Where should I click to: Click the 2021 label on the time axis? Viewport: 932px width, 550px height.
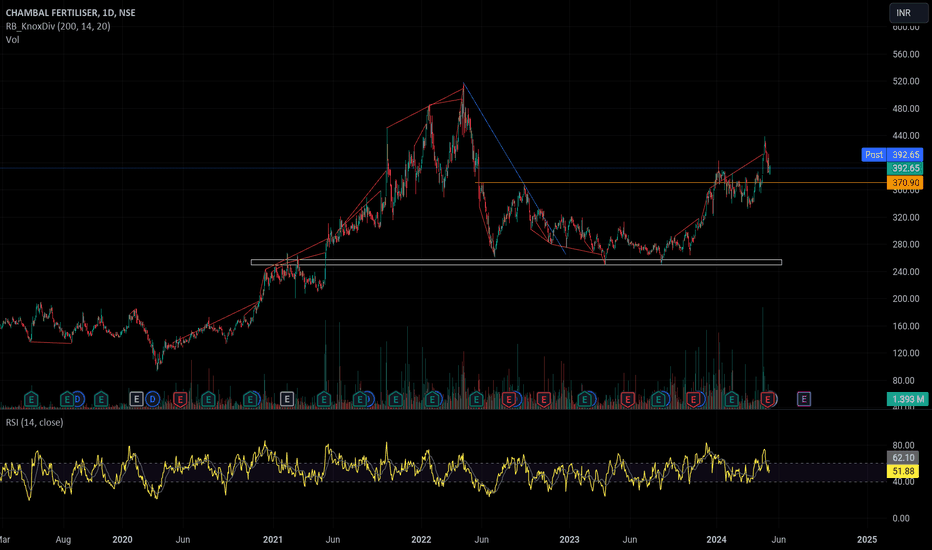click(273, 539)
